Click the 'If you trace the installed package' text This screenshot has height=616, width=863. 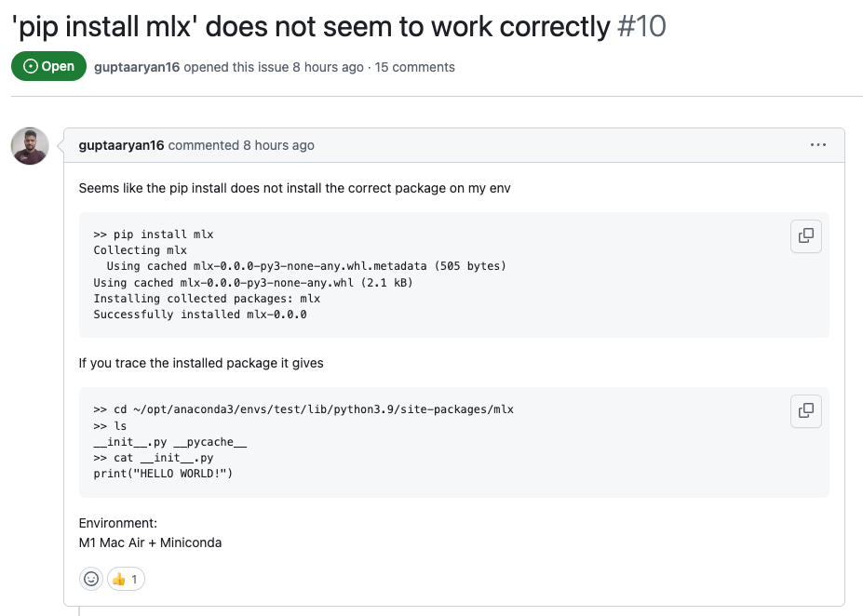[201, 363]
